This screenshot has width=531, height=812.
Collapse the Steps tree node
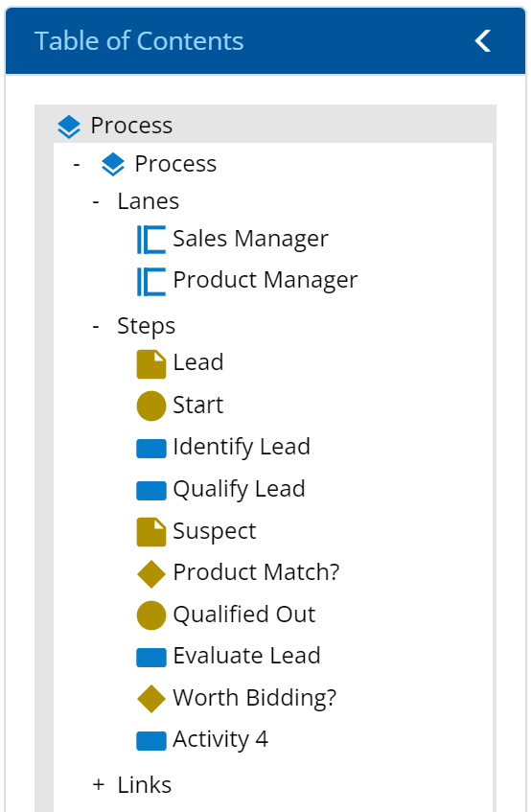point(96,326)
